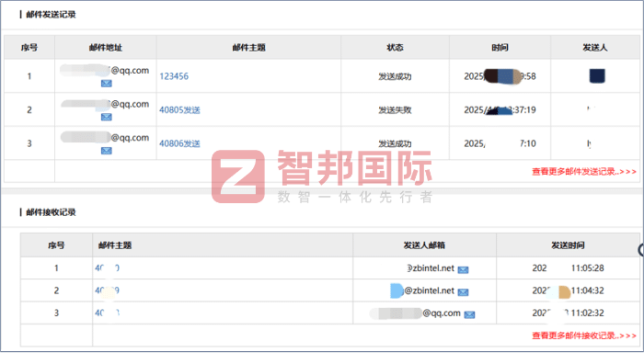Open sent mail subject 40806发送
The height and width of the screenshot is (353, 644).
pyautogui.click(x=179, y=143)
